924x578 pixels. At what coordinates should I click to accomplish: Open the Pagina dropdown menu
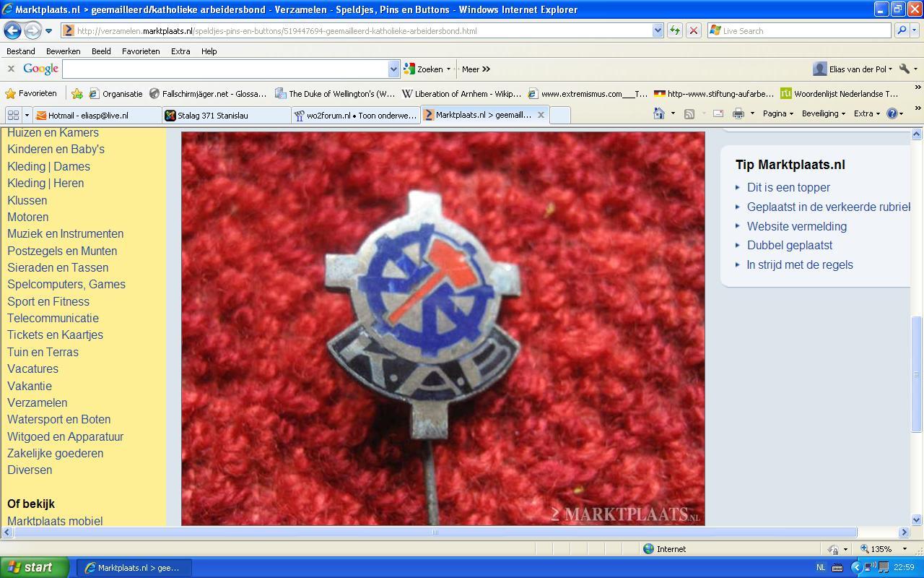777,113
